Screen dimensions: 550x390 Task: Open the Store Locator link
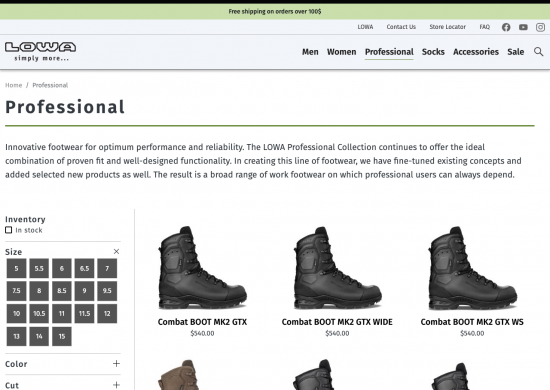click(448, 27)
